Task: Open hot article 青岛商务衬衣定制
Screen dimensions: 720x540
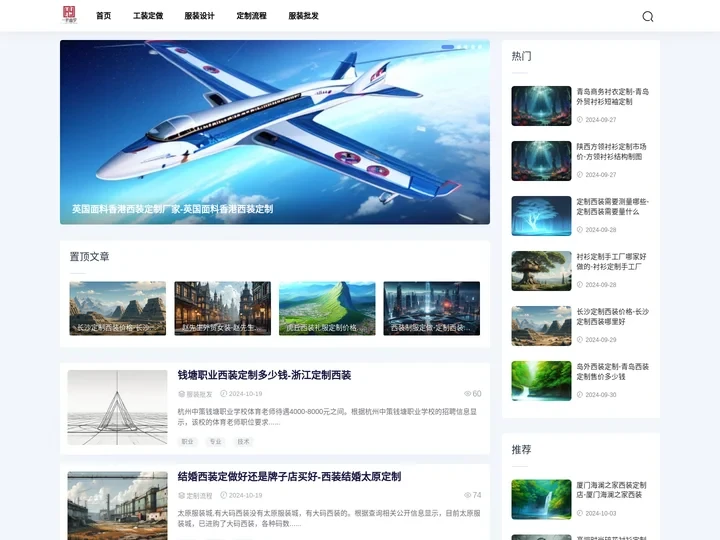Action: point(613,96)
